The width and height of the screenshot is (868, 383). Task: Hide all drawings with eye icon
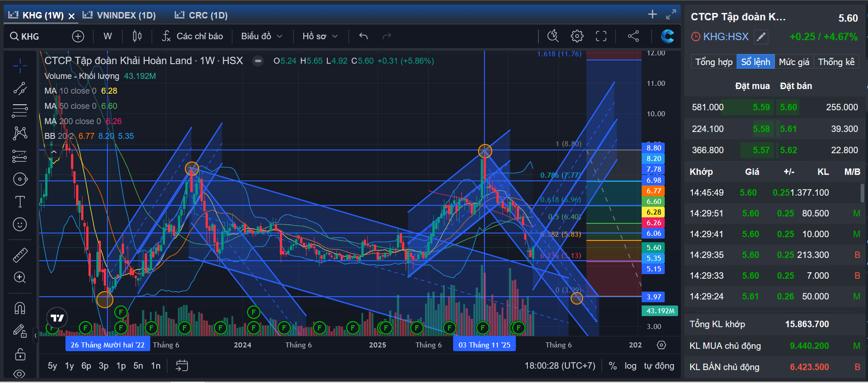pos(20,374)
